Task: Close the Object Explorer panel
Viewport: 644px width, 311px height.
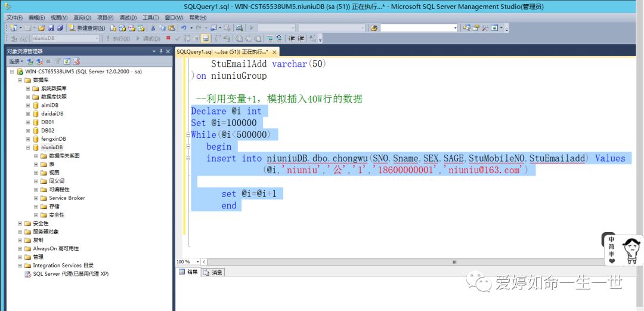Action: [168, 51]
